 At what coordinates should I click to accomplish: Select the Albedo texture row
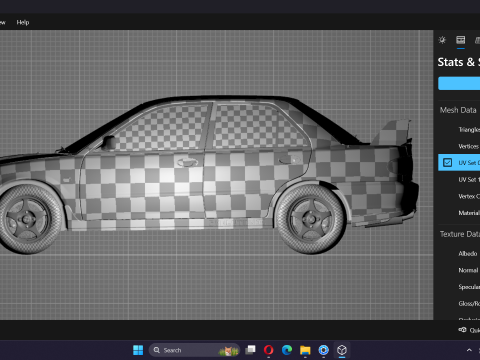pos(459,253)
